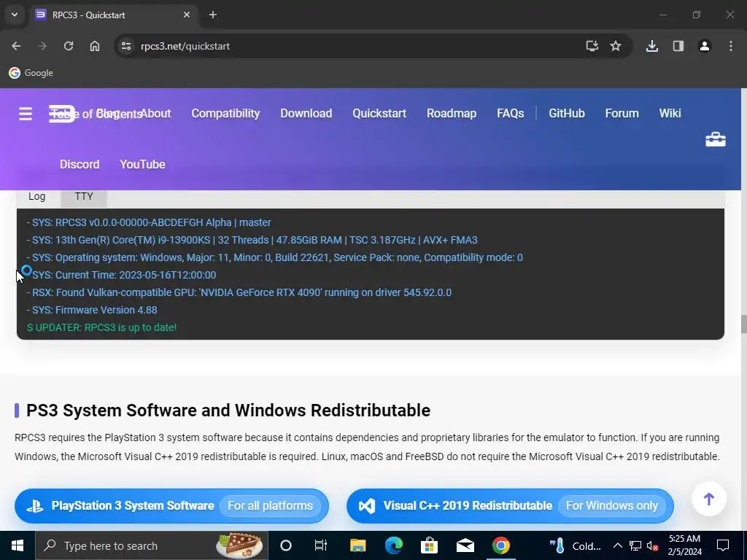This screenshot has height=560, width=747.
Task: Open the toolbox icon in header
Action: point(715,139)
